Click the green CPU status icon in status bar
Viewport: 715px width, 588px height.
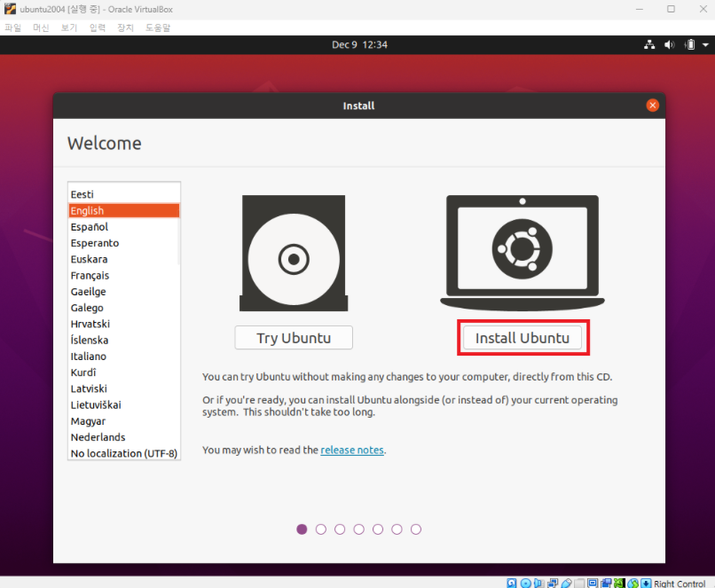[619, 583]
